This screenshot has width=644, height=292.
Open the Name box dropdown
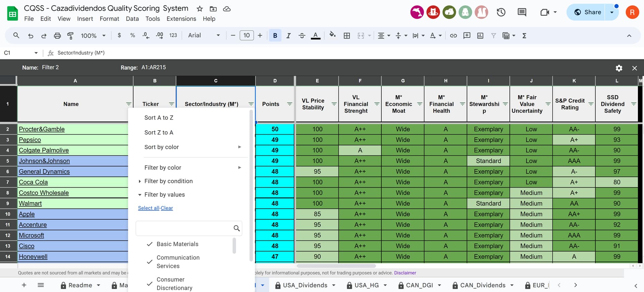point(36,53)
